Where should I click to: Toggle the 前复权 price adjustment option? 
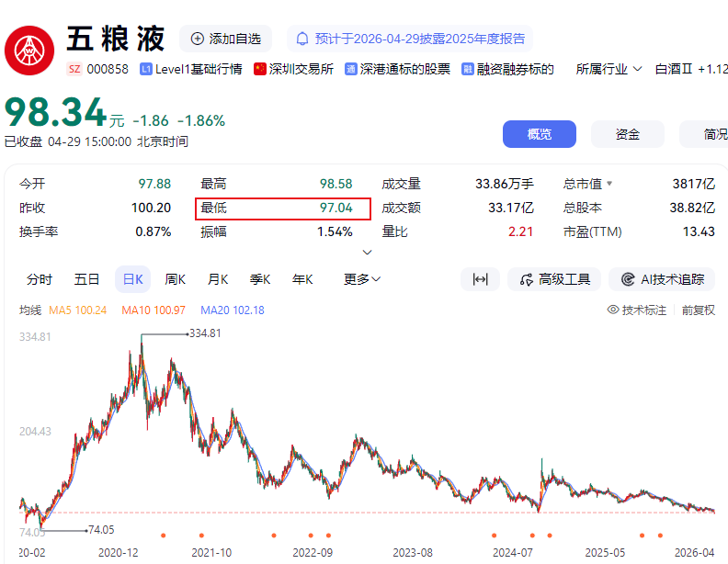[x=698, y=310]
